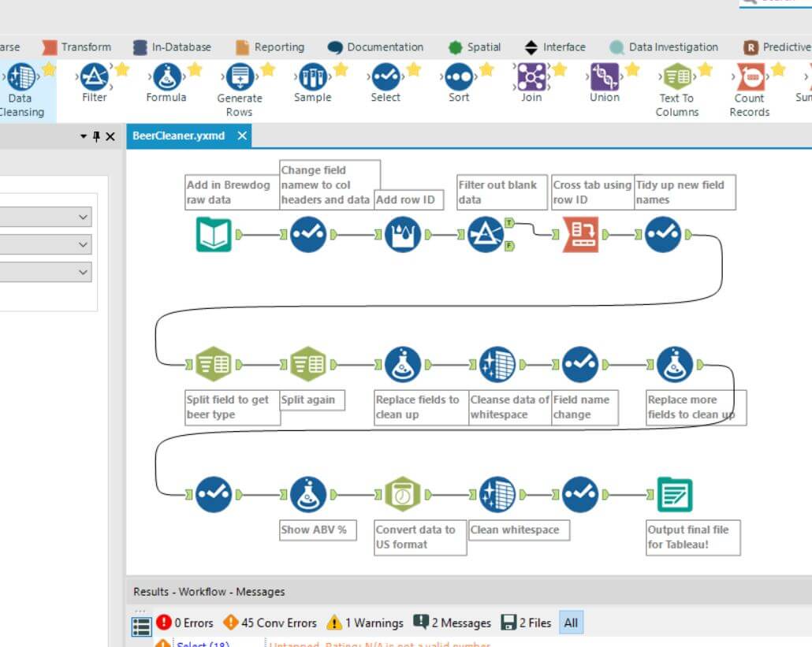Close the configuration panel

click(110, 136)
